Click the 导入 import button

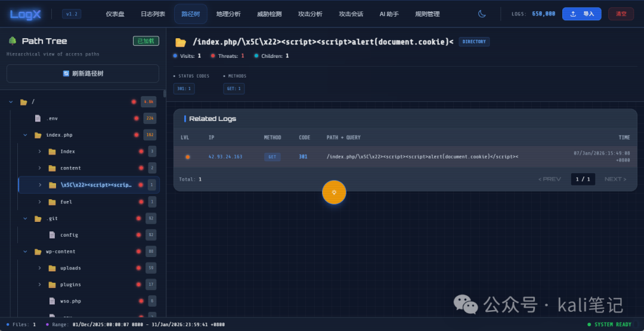point(581,14)
